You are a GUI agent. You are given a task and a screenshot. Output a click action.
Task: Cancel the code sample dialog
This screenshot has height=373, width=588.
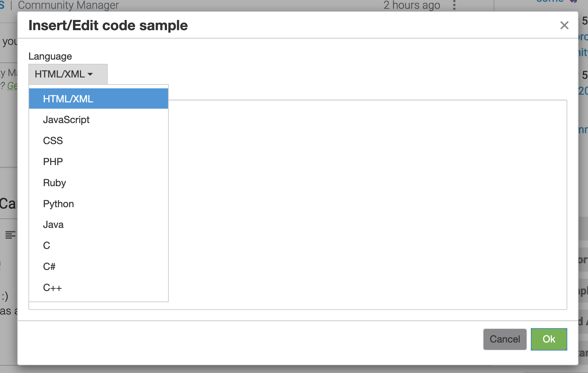[x=505, y=339]
